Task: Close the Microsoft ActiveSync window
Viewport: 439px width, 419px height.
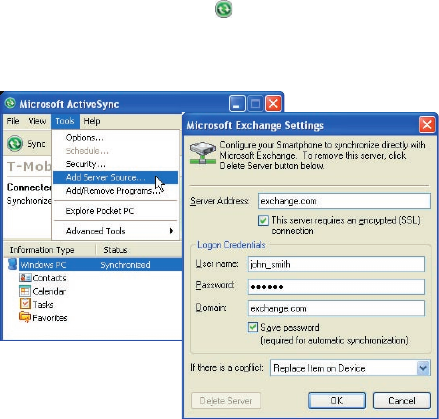Action: (273, 104)
